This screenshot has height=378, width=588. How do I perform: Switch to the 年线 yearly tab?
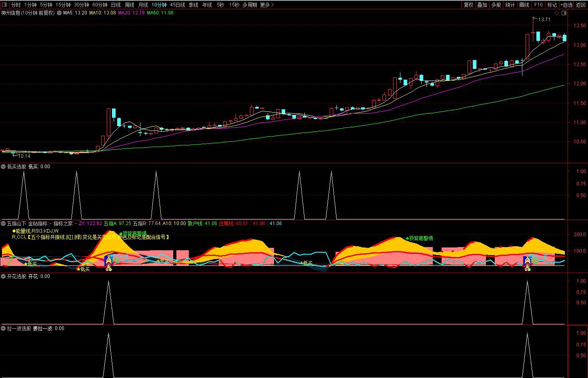[207, 5]
